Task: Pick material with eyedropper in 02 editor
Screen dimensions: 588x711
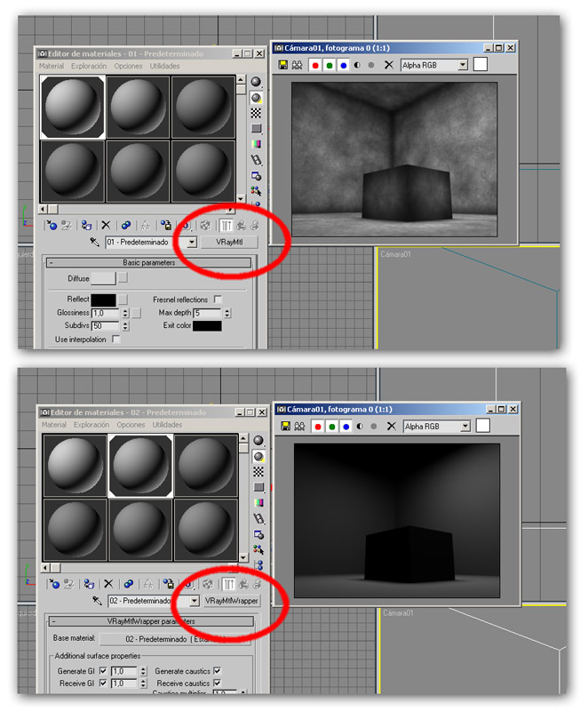Action: coord(97,601)
